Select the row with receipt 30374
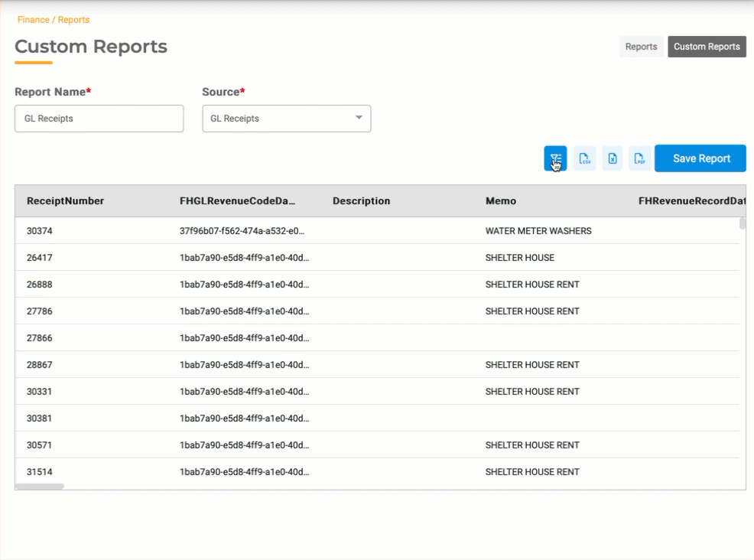Viewport: 754px width, 560px height. (40, 231)
